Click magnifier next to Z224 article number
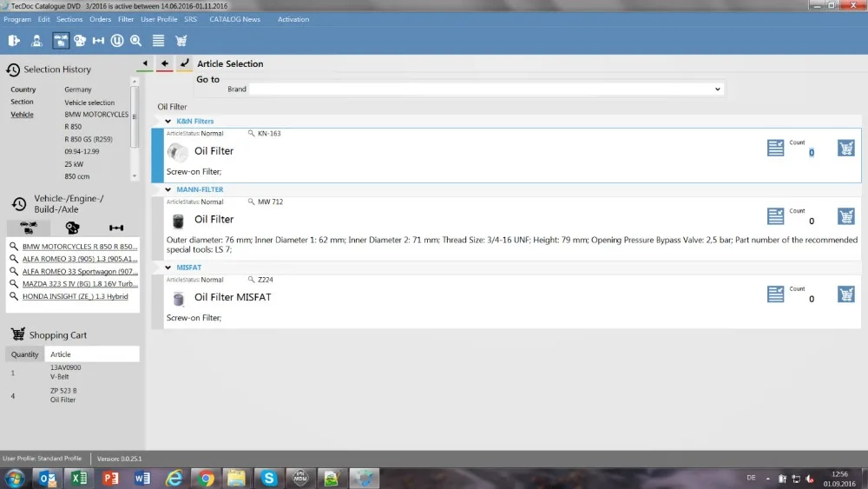 [252, 280]
